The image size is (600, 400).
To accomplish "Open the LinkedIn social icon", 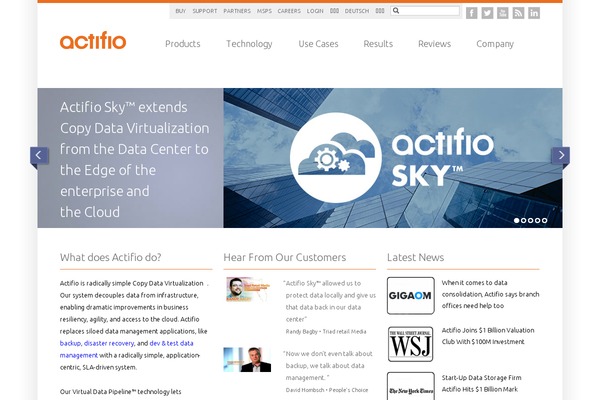I will click(x=534, y=13).
